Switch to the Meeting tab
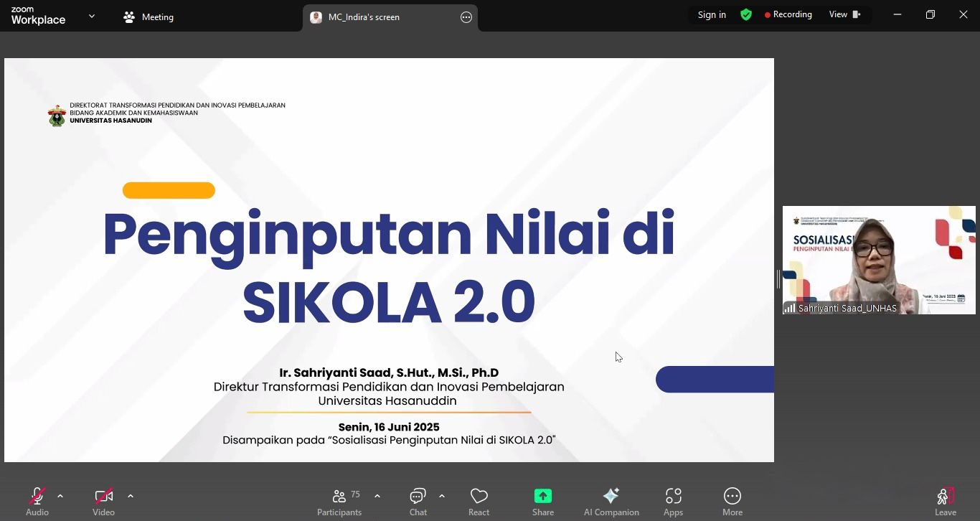The height and width of the screenshot is (521, 980). [149, 17]
